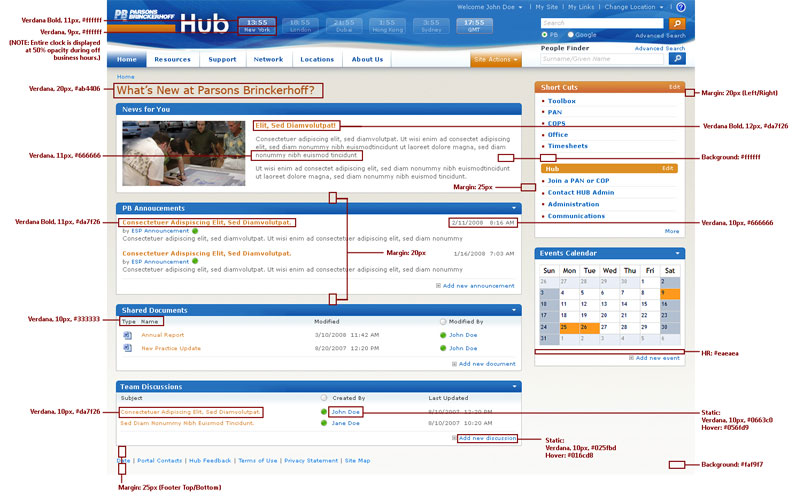Click the plus icon for Add new event
The width and height of the screenshot is (800, 504).
[x=632, y=357]
